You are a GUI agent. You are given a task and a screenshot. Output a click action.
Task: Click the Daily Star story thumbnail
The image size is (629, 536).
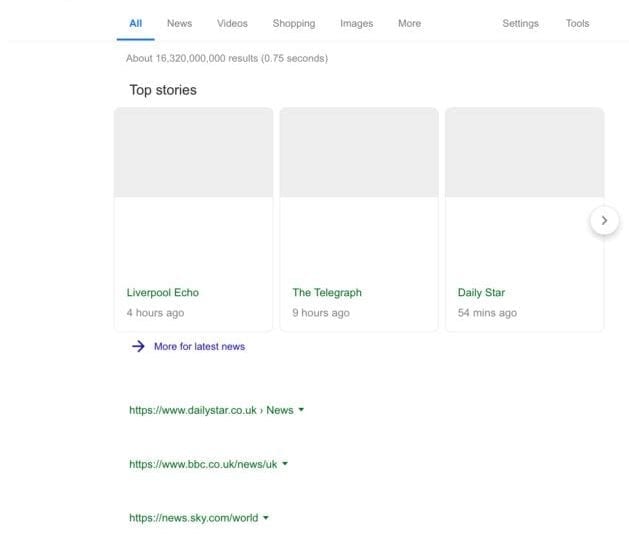click(524, 153)
